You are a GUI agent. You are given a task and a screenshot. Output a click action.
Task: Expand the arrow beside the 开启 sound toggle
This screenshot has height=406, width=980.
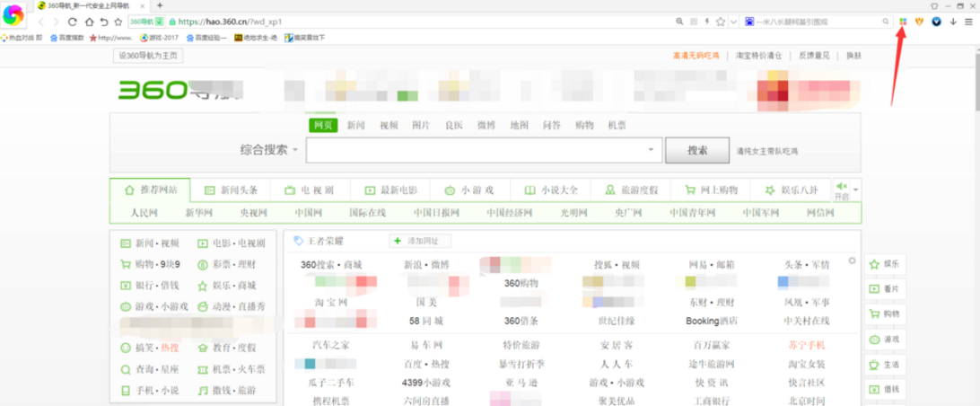[855, 190]
